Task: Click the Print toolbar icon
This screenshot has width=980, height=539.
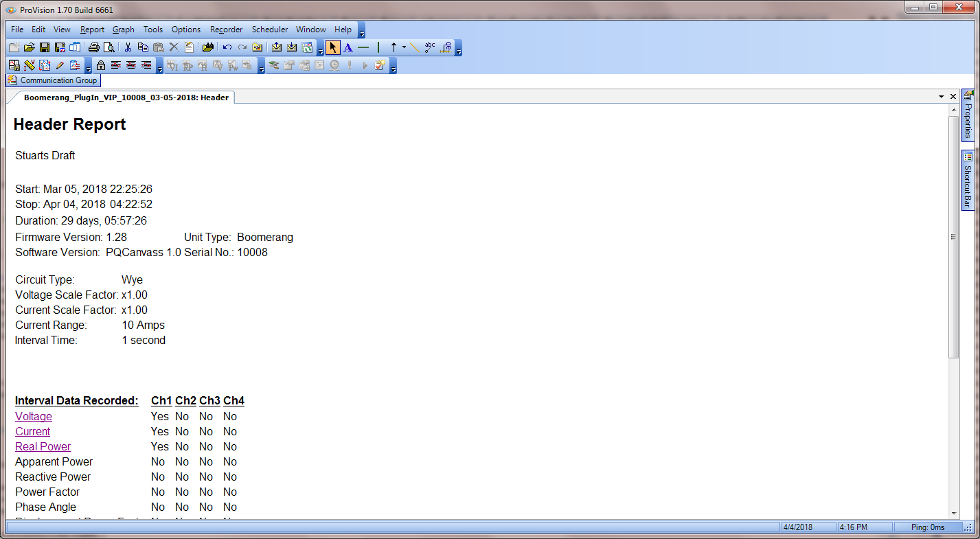Action: [94, 47]
